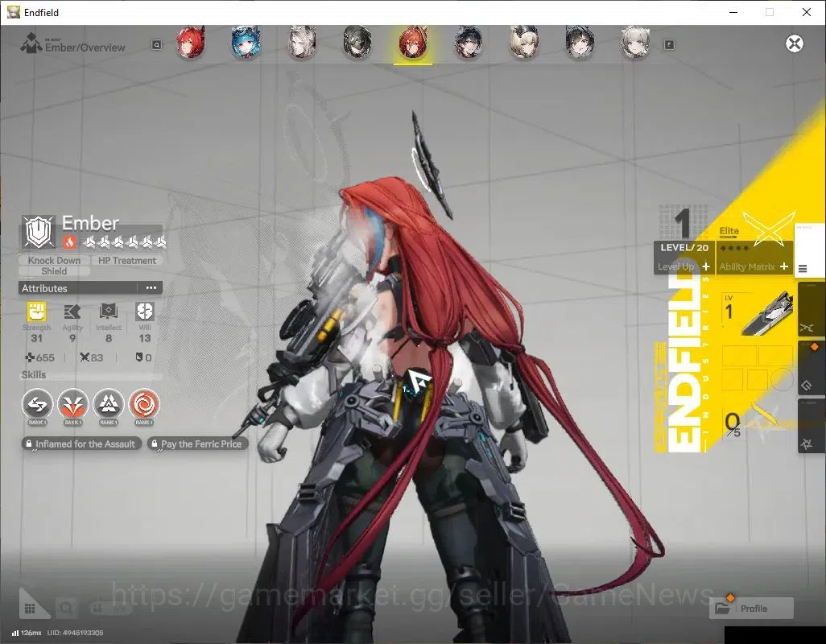Click the Ember operator name

90,223
